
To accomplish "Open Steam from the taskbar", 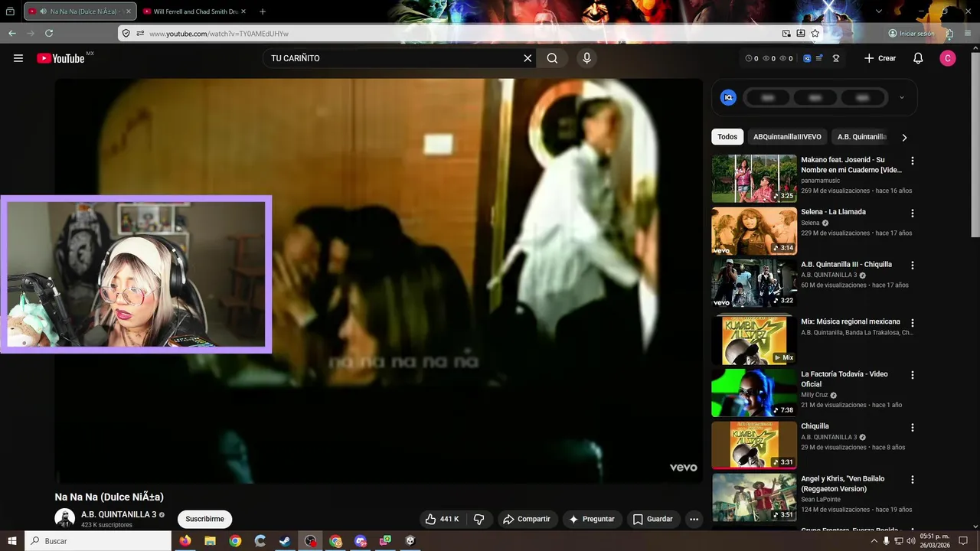I will click(x=285, y=541).
